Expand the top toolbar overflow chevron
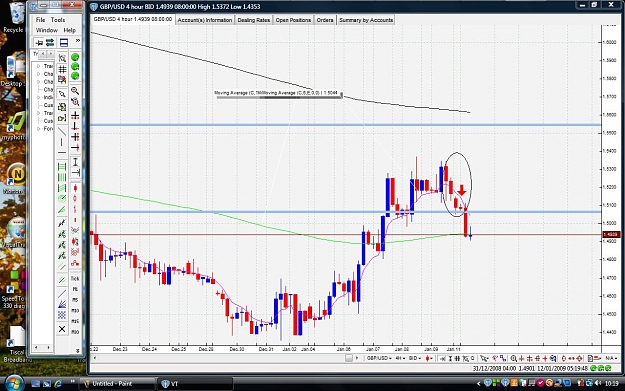The width and height of the screenshot is (625, 391). [78, 40]
